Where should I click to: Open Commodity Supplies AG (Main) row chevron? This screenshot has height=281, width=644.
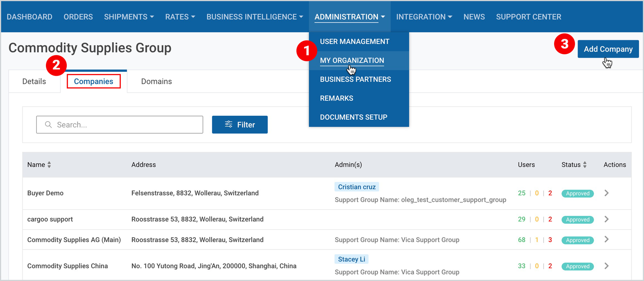point(606,239)
